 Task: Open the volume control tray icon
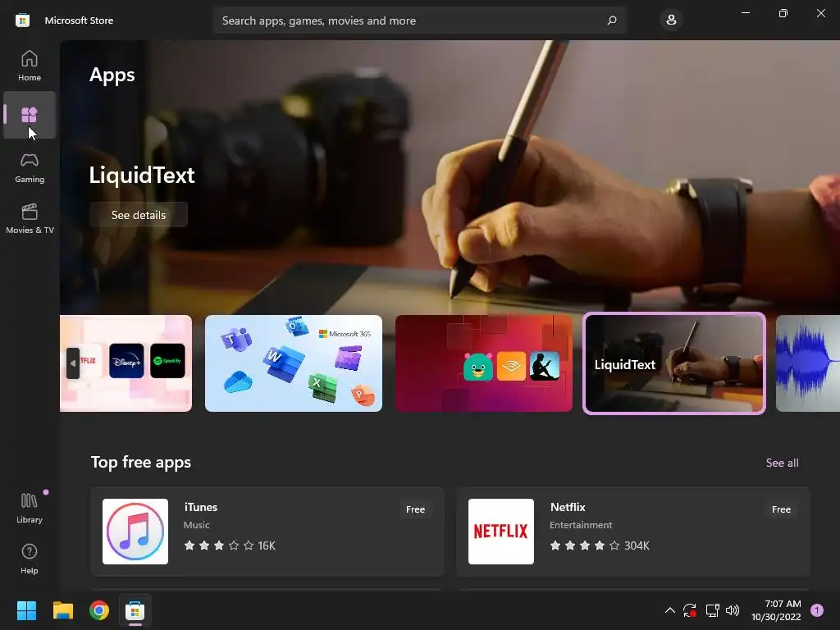733,610
